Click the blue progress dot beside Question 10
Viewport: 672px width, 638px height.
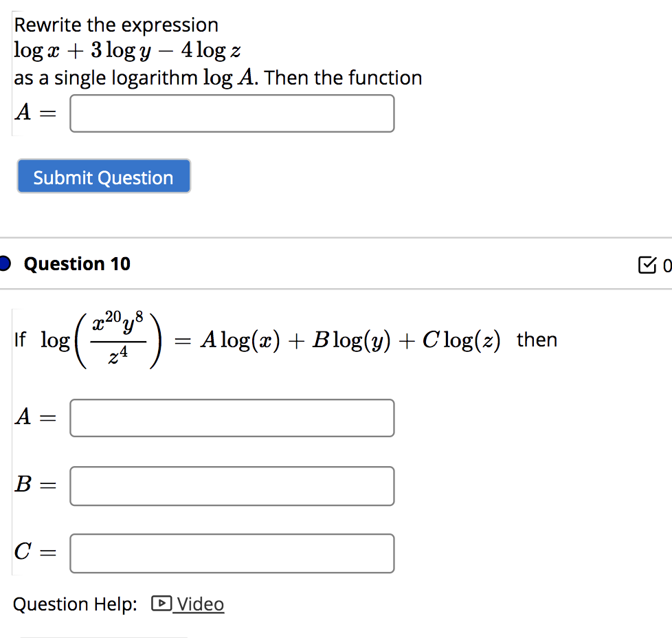4,263
